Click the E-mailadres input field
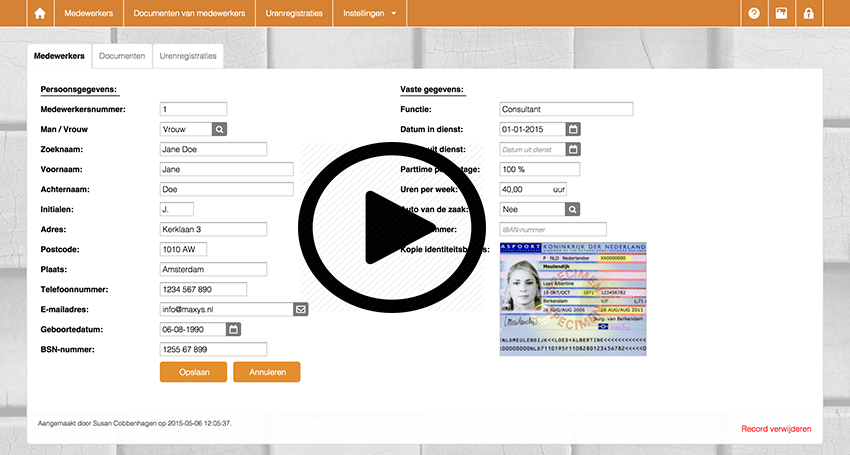 coord(227,309)
